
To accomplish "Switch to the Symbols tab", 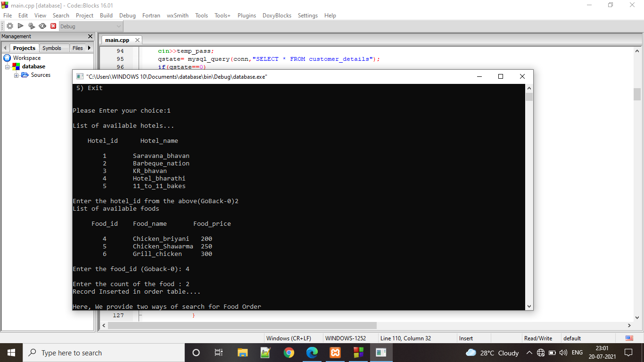I will coord(51,48).
